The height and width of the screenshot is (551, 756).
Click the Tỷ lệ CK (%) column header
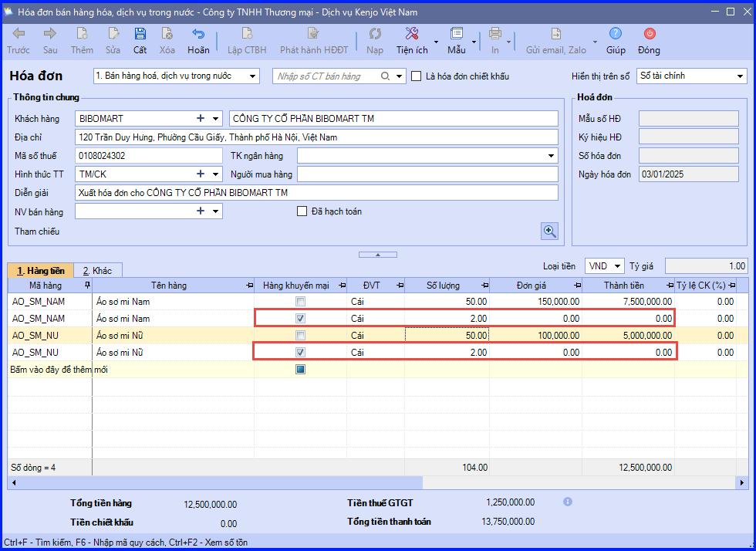point(706,286)
